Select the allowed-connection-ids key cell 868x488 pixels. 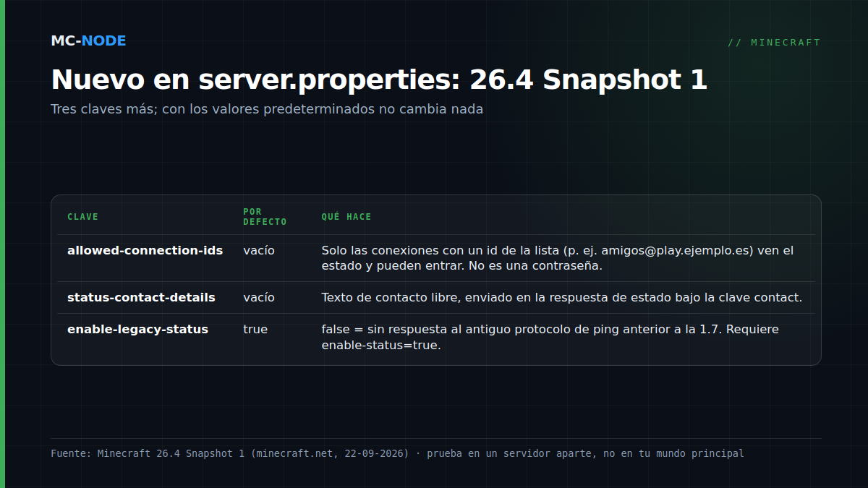[145, 251]
